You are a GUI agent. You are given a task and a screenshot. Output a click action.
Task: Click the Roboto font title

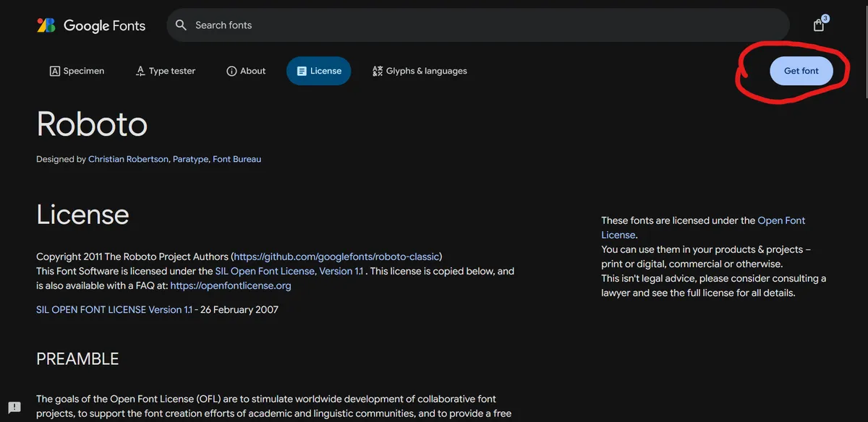point(92,124)
